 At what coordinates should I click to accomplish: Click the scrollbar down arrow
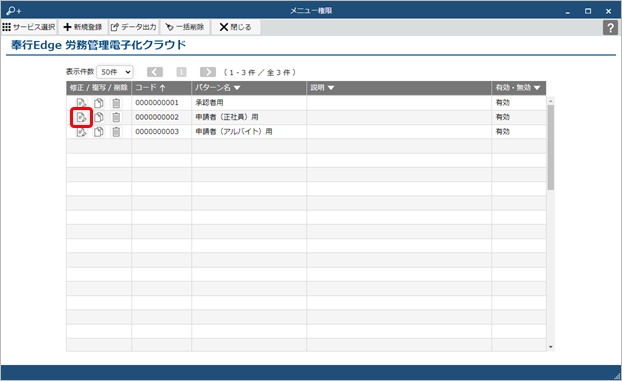(551, 347)
